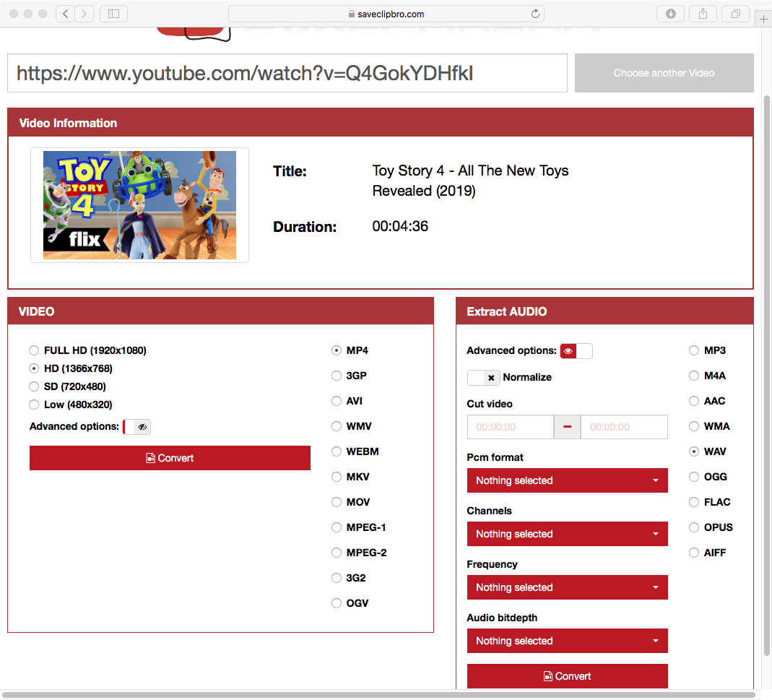This screenshot has height=700, width=772.
Task: Convert the video with selected format
Action: pos(170,458)
